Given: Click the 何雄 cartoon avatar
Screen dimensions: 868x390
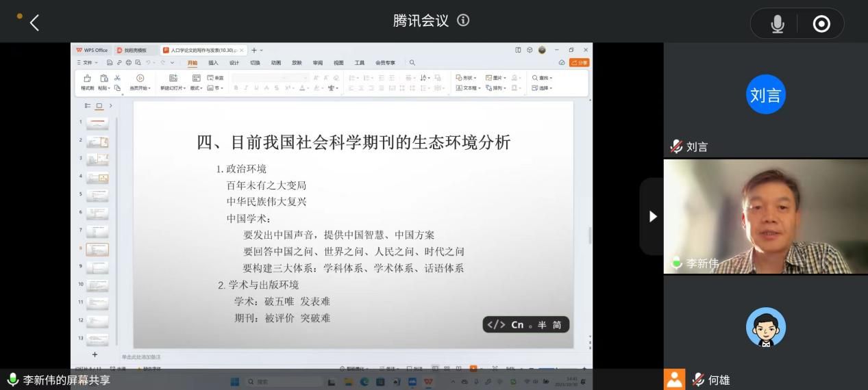Looking at the screenshot, I should click(765, 327).
